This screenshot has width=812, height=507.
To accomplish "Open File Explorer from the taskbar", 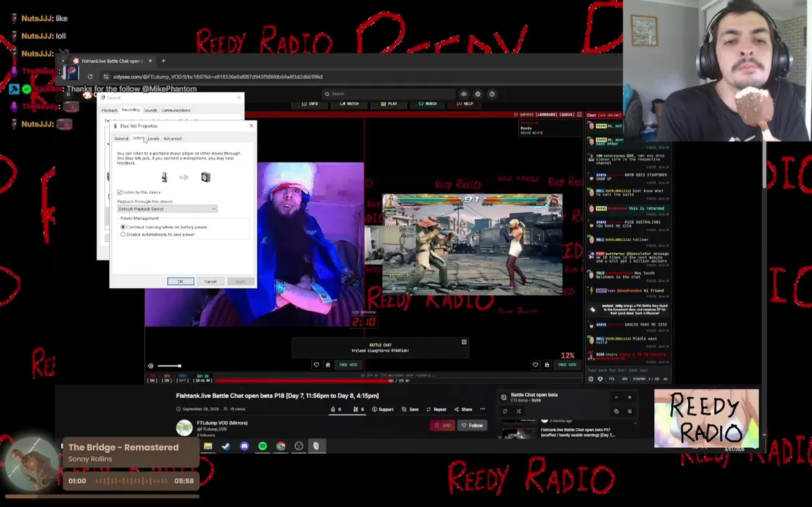I will pos(208,446).
